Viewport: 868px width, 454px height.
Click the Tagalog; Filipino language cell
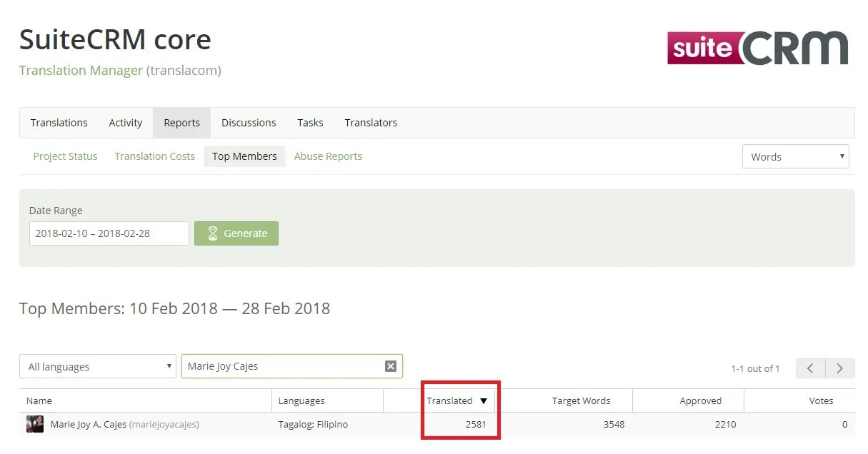(x=313, y=425)
